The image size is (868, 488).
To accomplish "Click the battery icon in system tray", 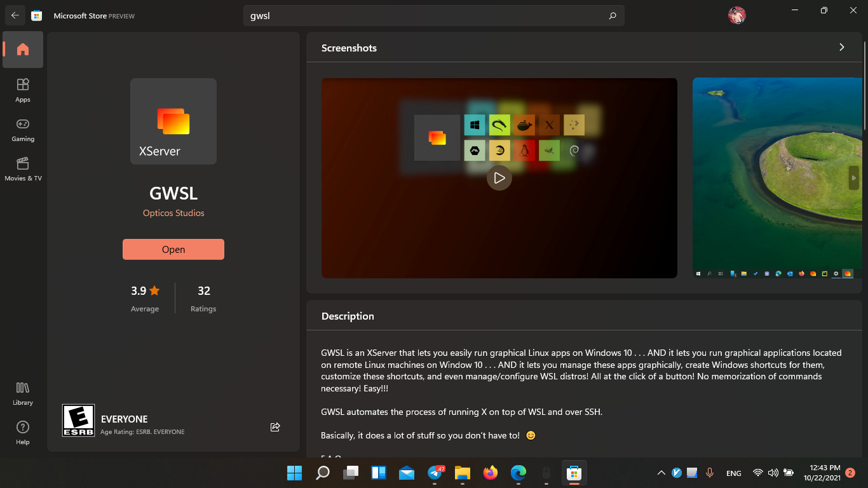I will (x=789, y=473).
